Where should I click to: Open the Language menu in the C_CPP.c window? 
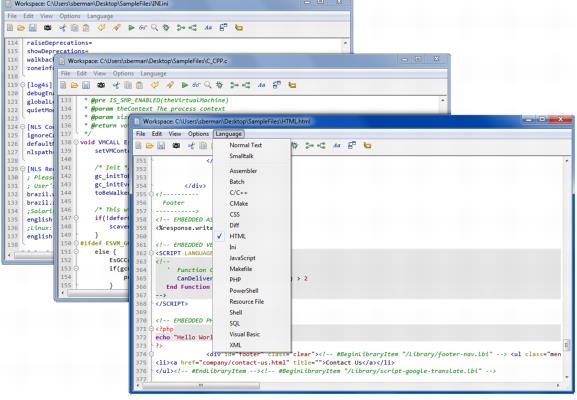click(153, 74)
